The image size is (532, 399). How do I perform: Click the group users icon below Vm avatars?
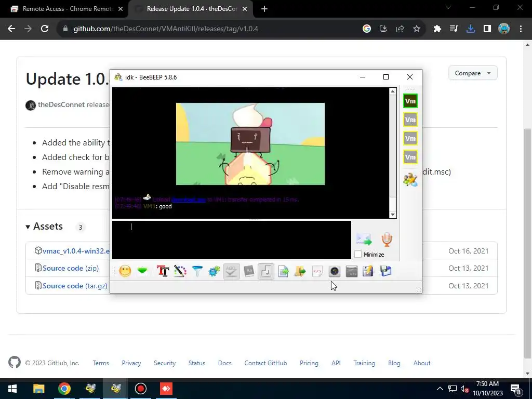pyautogui.click(x=410, y=179)
